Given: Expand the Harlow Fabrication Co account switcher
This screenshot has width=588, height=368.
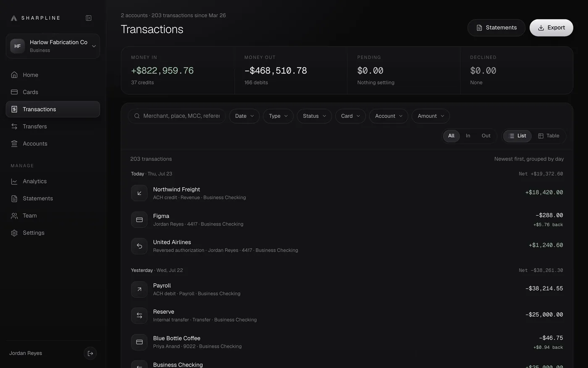Looking at the screenshot, I should click(x=53, y=46).
